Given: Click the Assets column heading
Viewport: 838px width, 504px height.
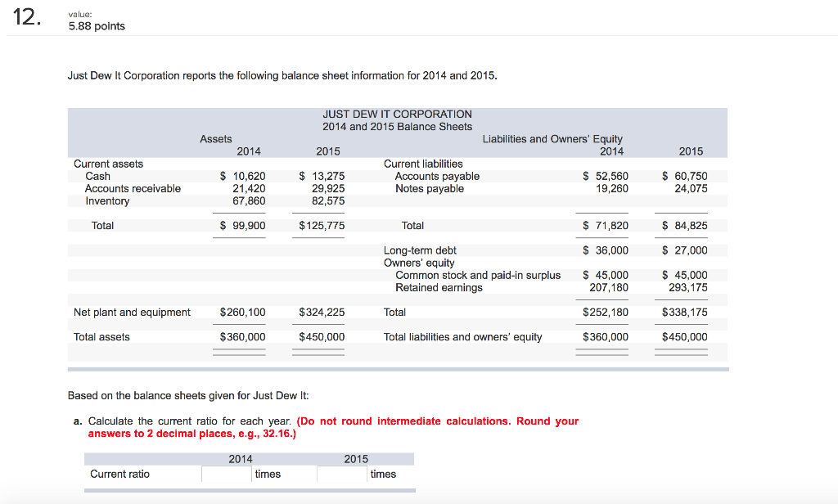Looking at the screenshot, I should point(216,139).
